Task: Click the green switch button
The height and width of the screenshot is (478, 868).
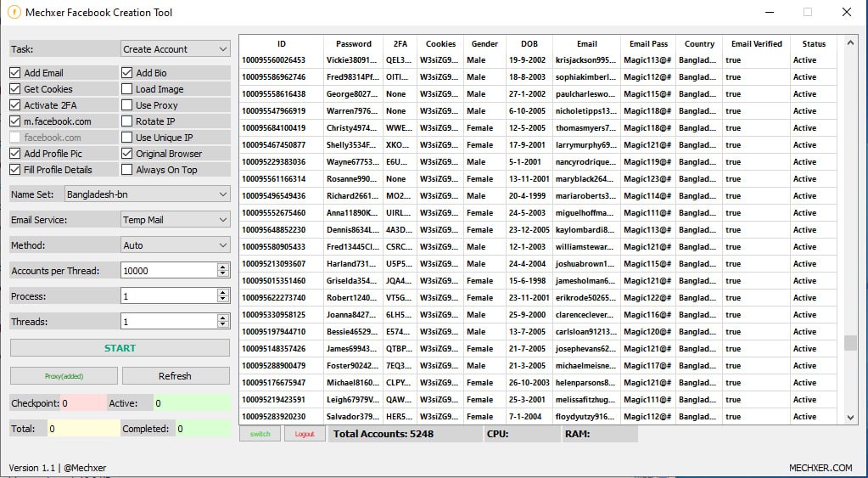Action: coord(260,434)
